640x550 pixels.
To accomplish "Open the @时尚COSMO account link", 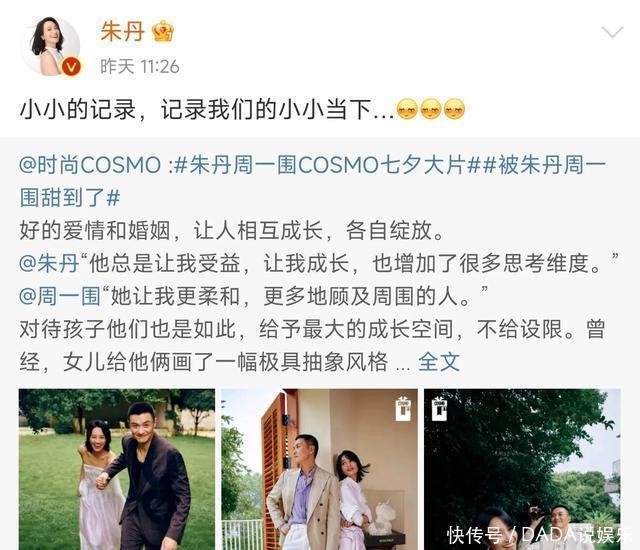I will pyautogui.click(x=90, y=165).
